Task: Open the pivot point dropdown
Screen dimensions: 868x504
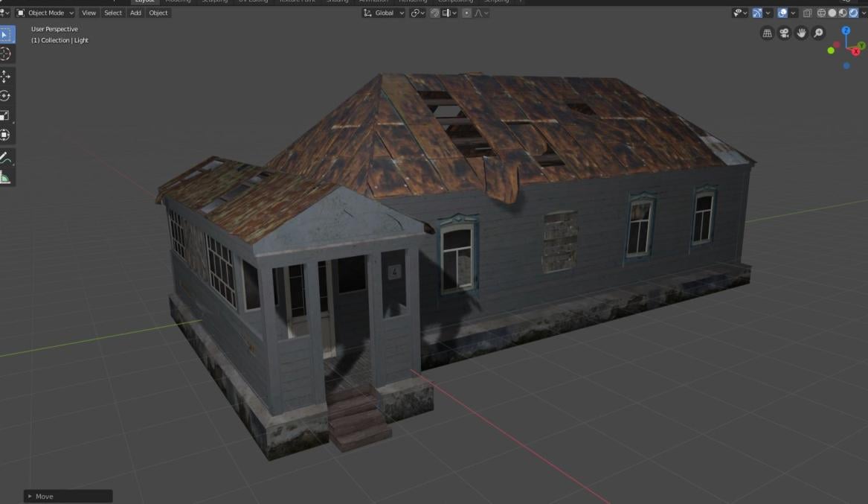Action: point(417,13)
